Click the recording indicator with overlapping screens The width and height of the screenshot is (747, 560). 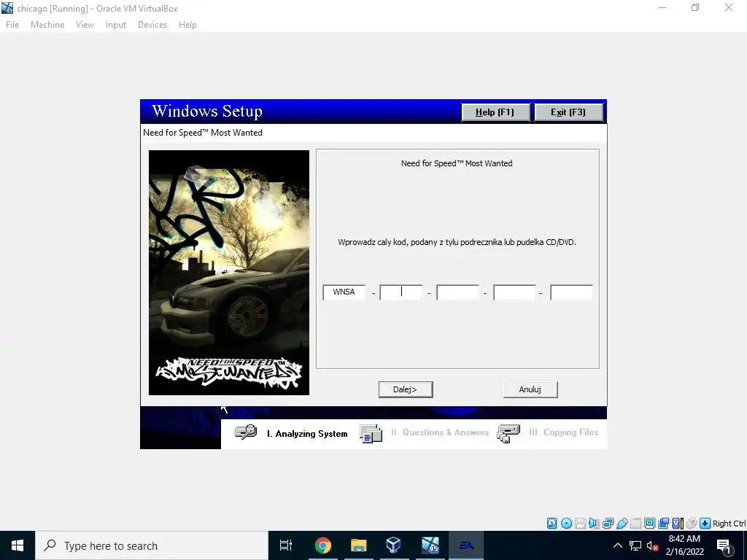663,524
